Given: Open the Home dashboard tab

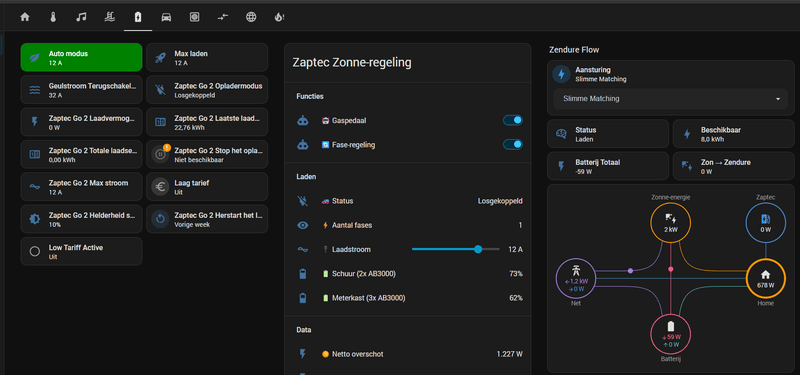Looking at the screenshot, I should tap(24, 17).
